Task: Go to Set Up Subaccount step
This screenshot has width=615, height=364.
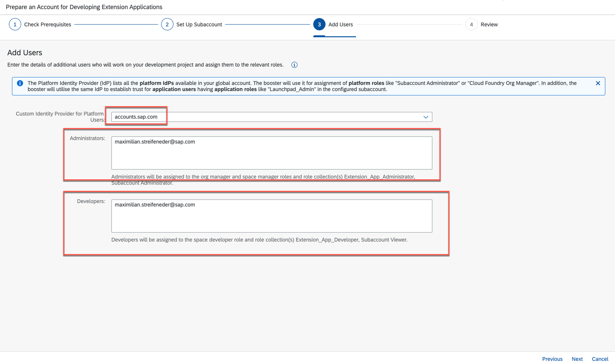Action: pyautogui.click(x=199, y=25)
